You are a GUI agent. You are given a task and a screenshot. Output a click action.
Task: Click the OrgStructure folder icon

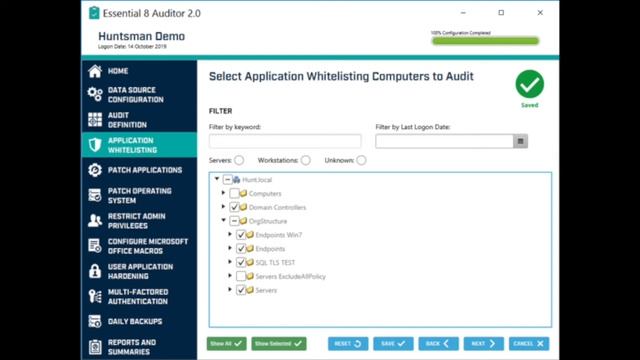(x=243, y=221)
